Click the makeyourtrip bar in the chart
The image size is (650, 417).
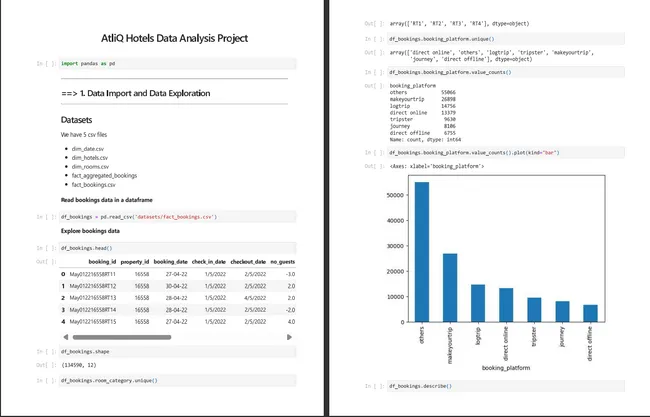[x=450, y=288]
